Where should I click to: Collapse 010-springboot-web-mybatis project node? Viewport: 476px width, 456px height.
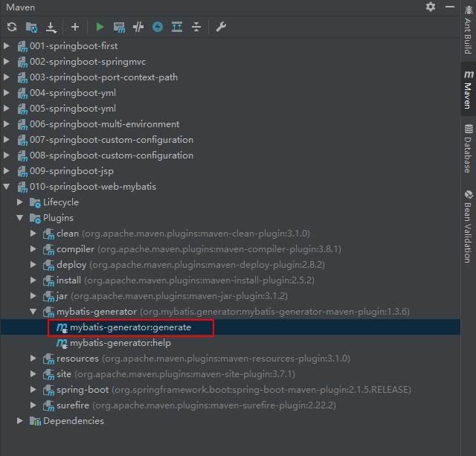coord(7,187)
